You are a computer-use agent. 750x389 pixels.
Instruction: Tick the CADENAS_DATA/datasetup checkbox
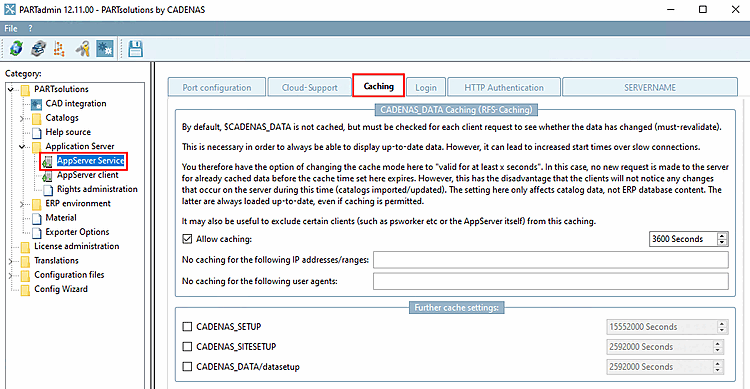pos(187,367)
